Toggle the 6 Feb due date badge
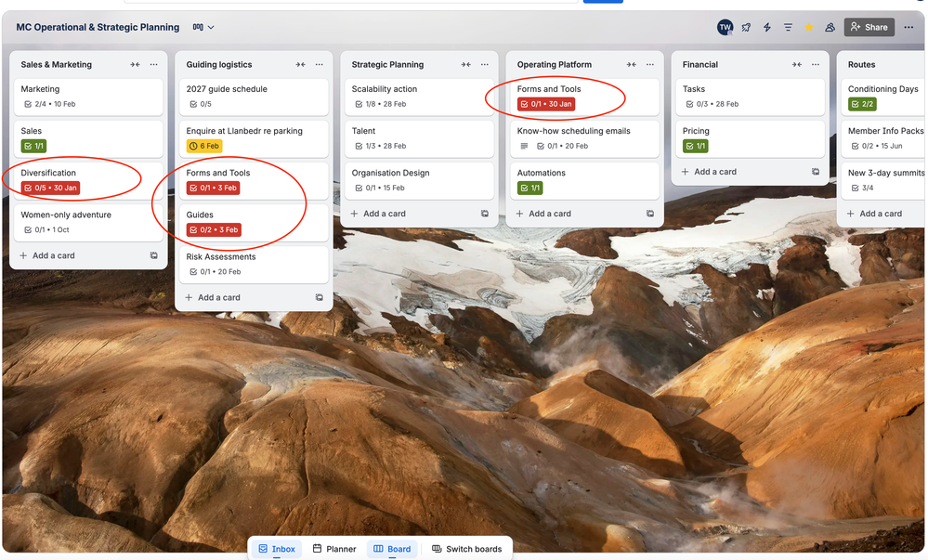 pyautogui.click(x=204, y=146)
